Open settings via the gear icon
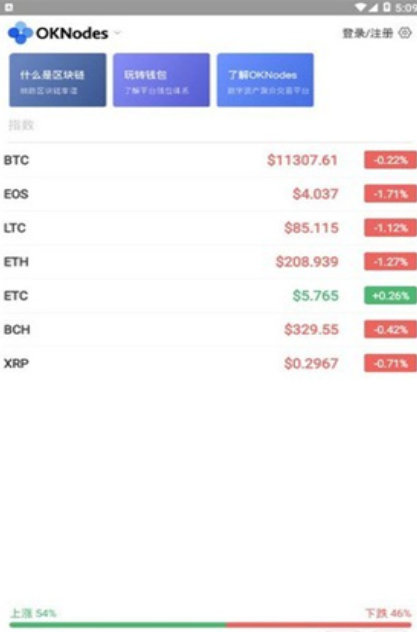The width and height of the screenshot is (417, 632). (x=405, y=33)
